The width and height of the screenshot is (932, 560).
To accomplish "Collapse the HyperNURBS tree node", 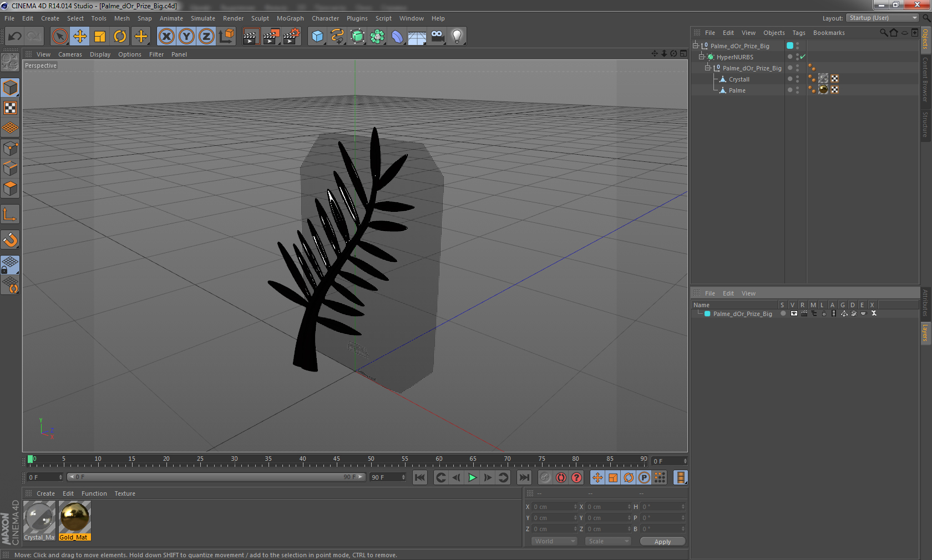I will [701, 57].
